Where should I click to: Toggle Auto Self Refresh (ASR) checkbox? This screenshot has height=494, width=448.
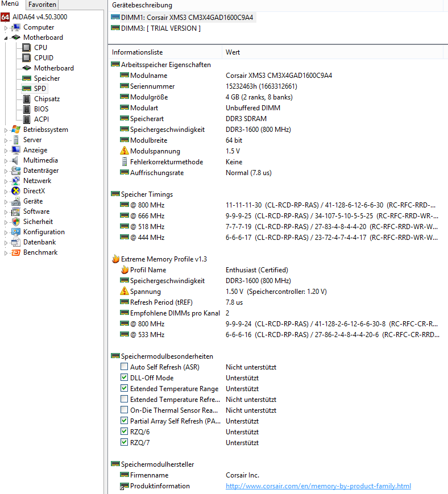pos(124,367)
